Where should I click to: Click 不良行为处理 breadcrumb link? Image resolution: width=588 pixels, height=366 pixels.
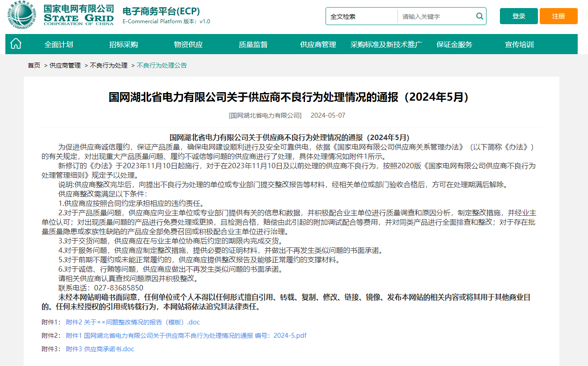click(109, 65)
